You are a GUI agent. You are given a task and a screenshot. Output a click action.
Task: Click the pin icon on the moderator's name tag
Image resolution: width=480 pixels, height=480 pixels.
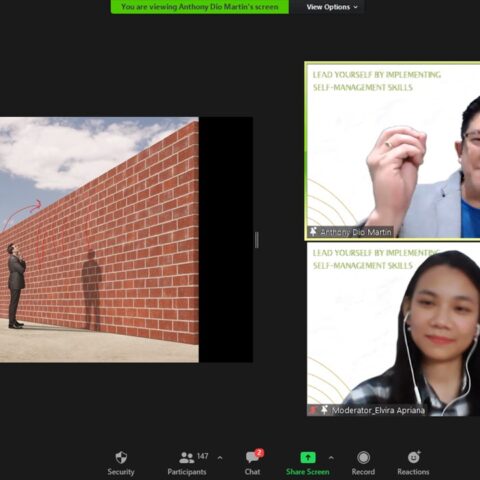point(324,410)
